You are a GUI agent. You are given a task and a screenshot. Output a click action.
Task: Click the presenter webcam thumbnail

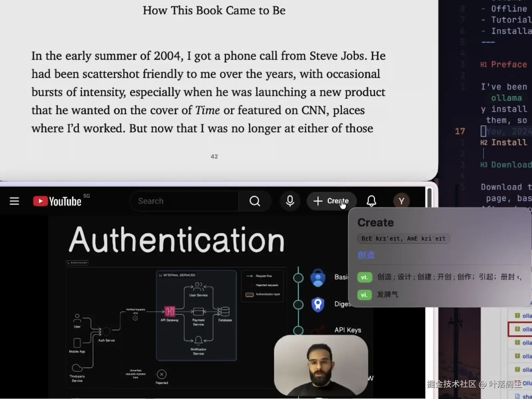pos(321,365)
